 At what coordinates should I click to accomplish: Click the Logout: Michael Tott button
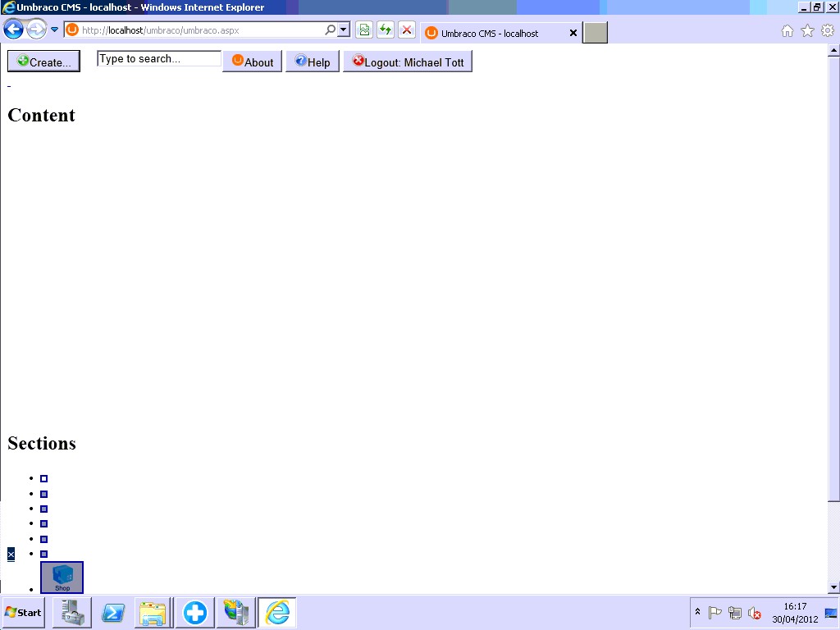click(408, 62)
